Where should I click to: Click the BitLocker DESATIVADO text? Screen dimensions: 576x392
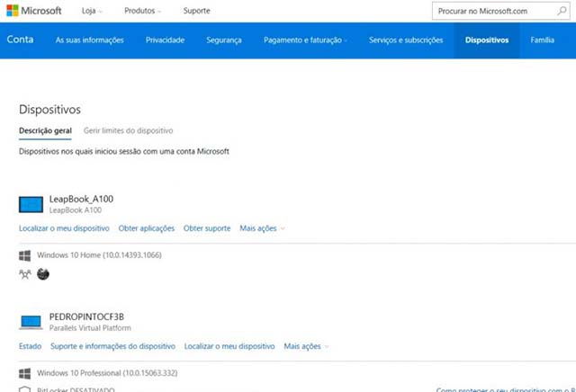click(76, 389)
